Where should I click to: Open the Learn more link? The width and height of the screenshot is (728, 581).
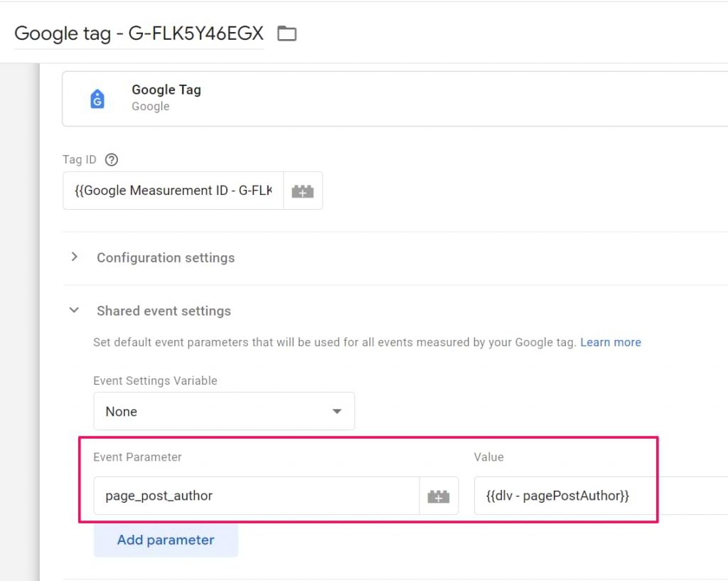point(611,342)
